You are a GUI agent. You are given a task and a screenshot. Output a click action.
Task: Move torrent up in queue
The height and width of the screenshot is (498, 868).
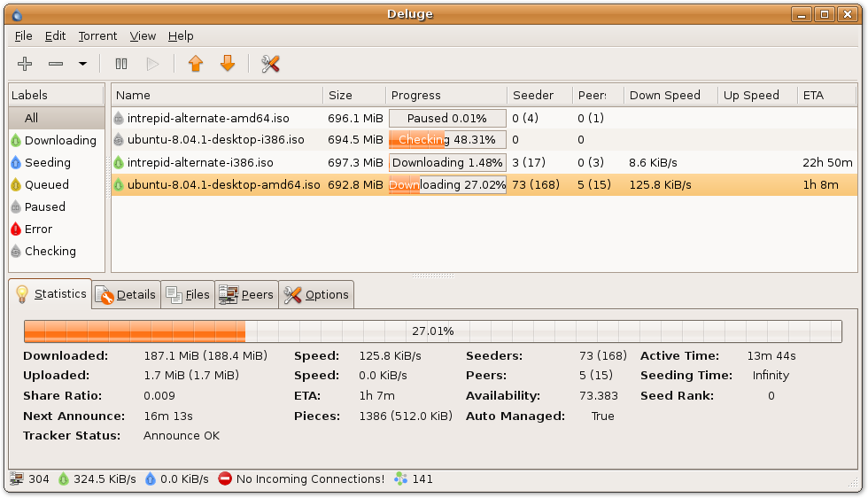tap(196, 64)
